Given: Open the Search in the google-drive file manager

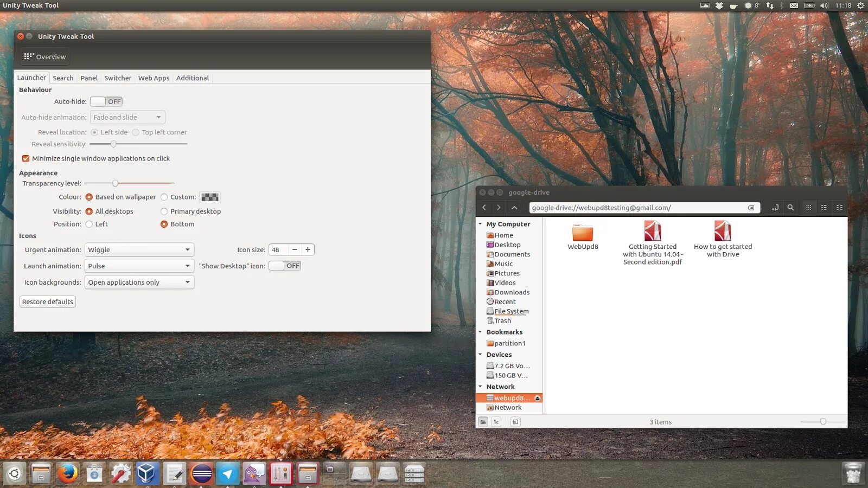Looking at the screenshot, I should click(791, 207).
